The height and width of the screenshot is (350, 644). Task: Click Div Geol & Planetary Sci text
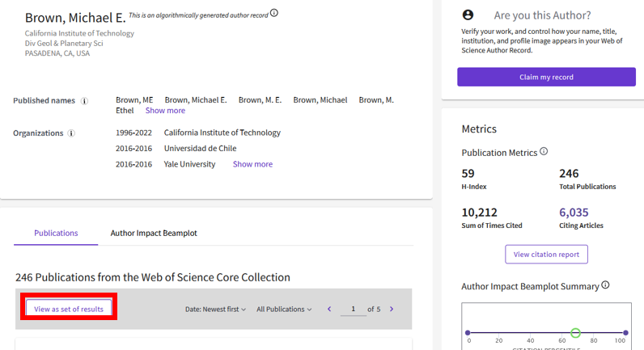point(64,44)
